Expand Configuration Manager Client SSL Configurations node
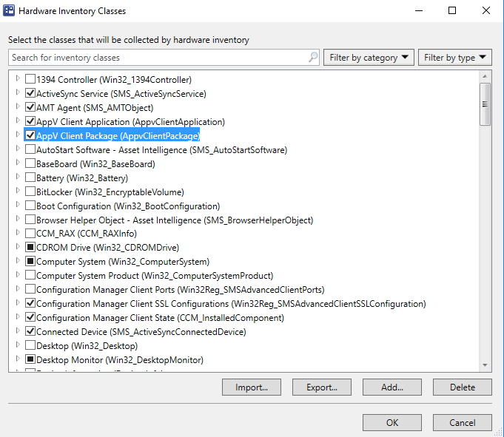 [18, 302]
